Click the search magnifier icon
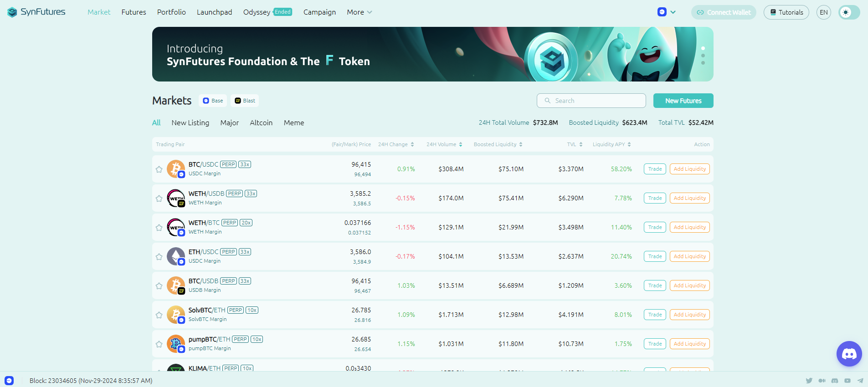 [548, 101]
